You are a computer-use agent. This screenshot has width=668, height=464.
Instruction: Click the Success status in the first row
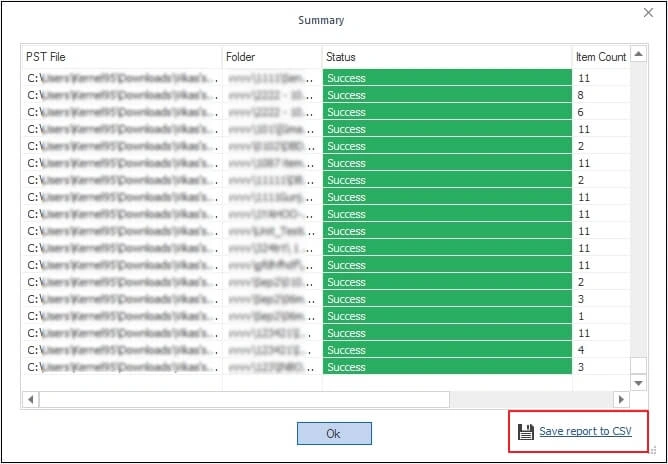[x=447, y=78]
